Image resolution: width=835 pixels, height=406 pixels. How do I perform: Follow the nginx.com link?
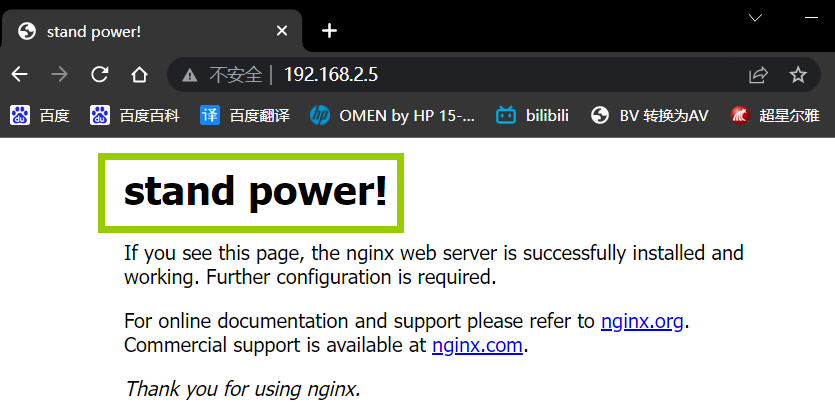[477, 345]
